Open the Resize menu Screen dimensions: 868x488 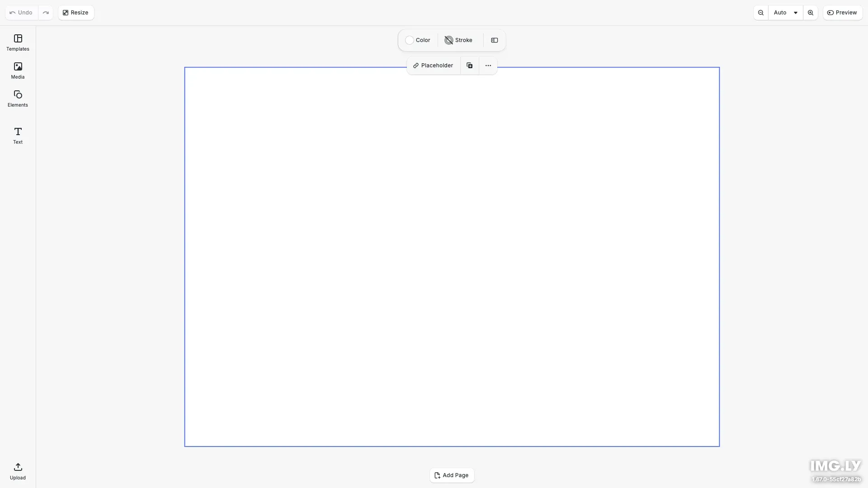75,12
